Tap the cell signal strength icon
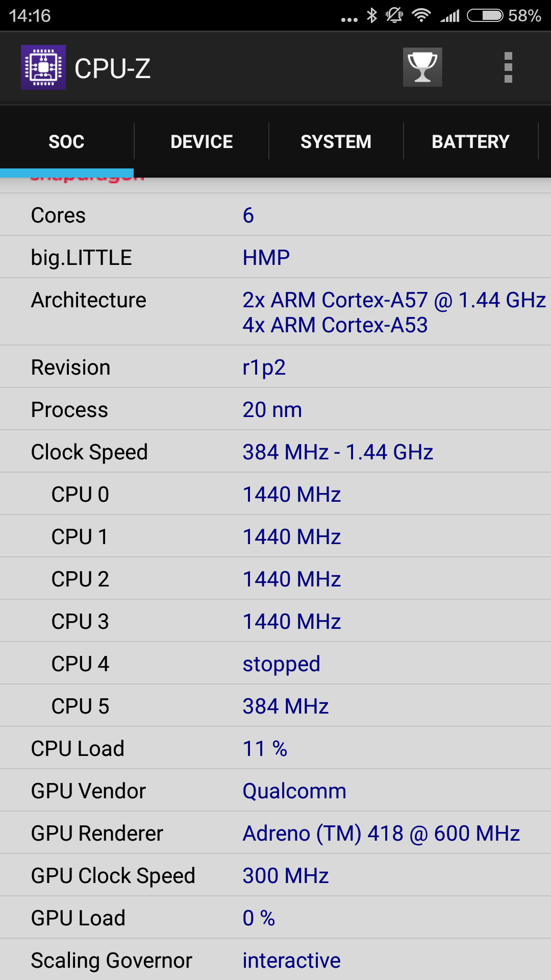This screenshot has width=551, height=980. click(450, 16)
